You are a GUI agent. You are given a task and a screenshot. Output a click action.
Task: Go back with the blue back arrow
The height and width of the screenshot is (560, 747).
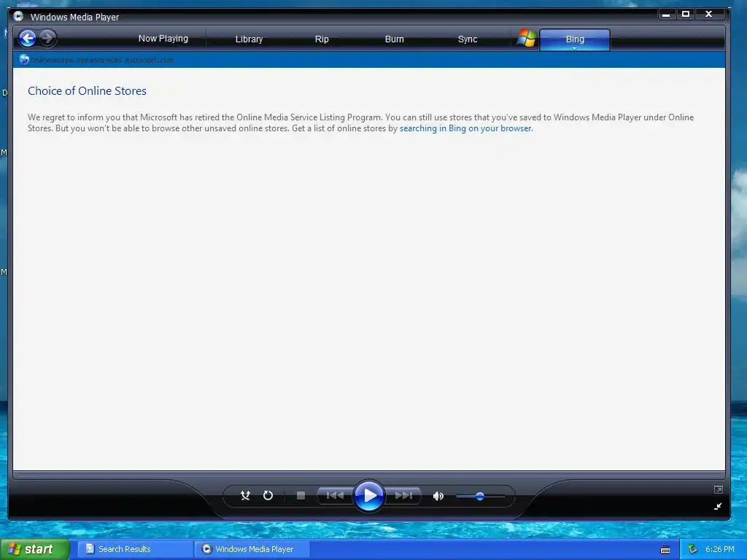tap(28, 38)
